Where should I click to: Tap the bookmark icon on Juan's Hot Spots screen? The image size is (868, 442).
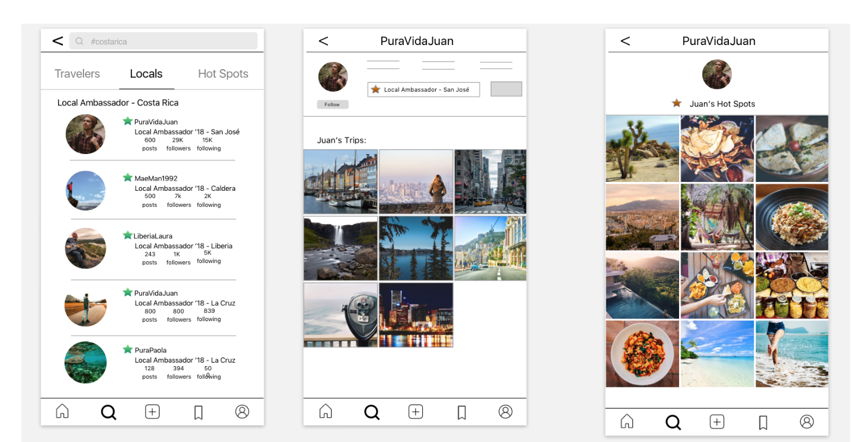(x=763, y=422)
